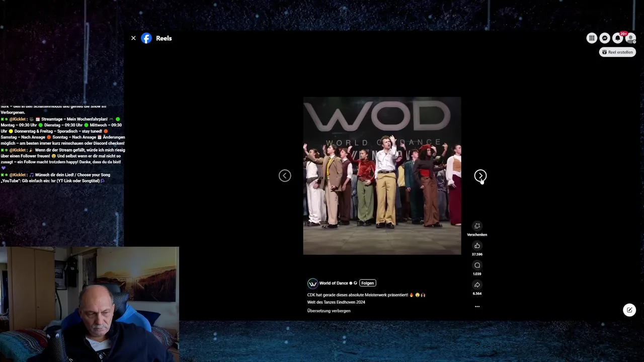Viewport: 644px width, 362px height.
Task: Click the webcam overlay of the streamer
Action: [90, 304]
